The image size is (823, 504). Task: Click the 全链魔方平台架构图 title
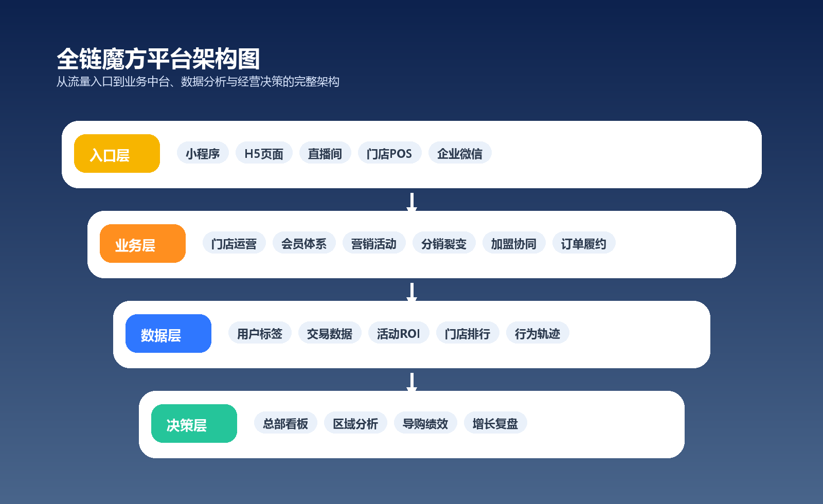(158, 59)
